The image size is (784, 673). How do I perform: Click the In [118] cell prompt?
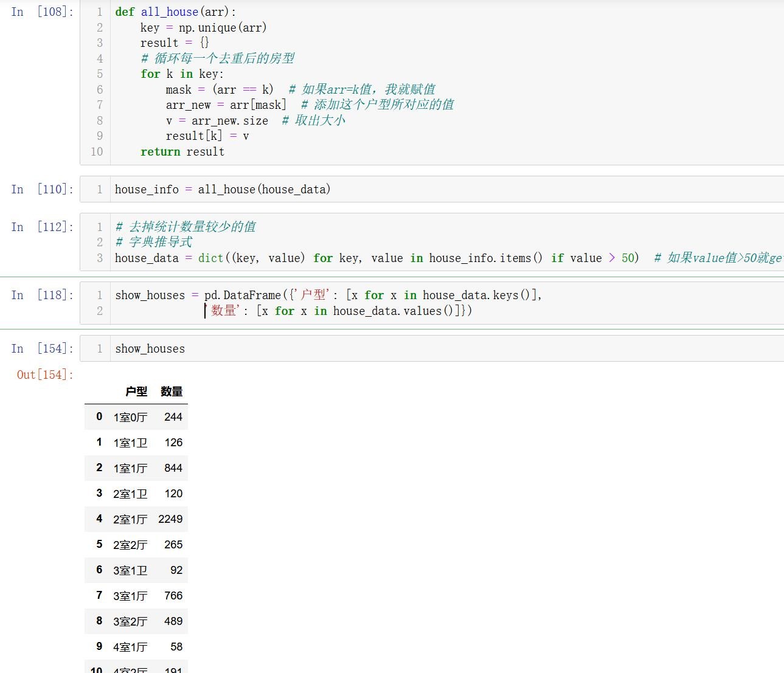click(43, 295)
